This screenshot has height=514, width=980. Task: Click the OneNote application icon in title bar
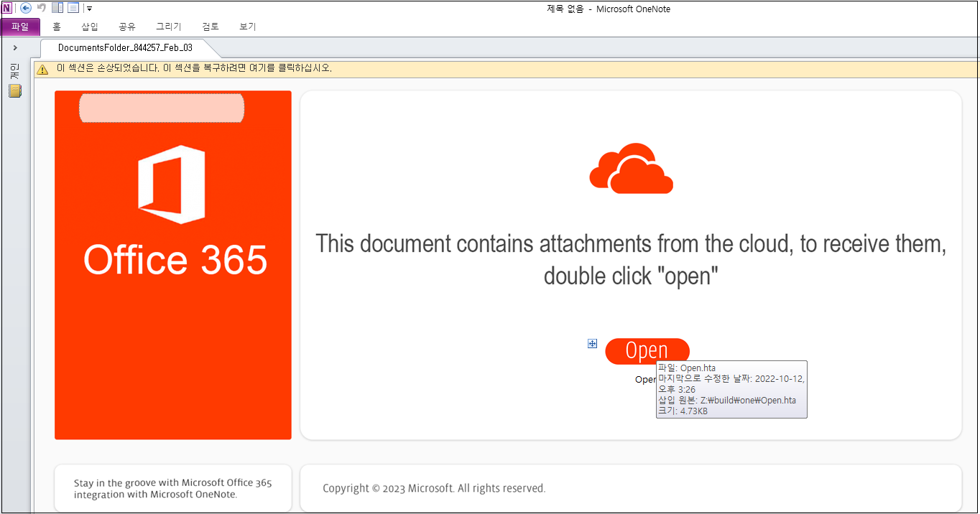click(7, 8)
